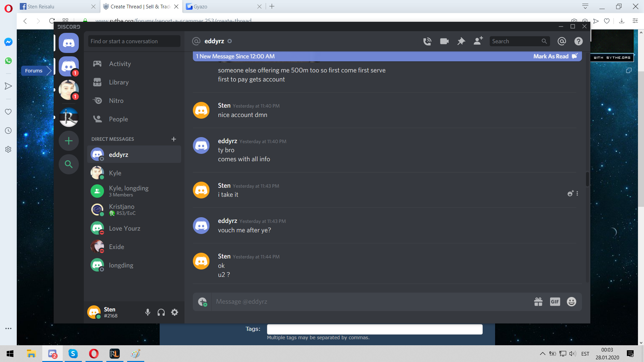Send a Nitro gift
This screenshot has height=362, width=644.
click(538, 302)
